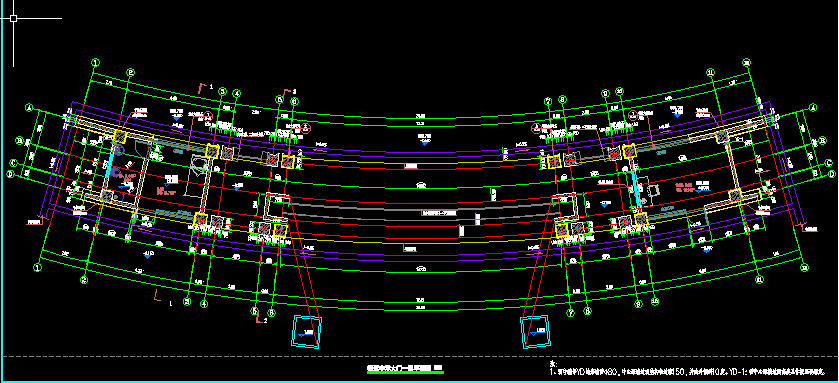Select row axis bubble B on left side
This screenshot has height=383, width=839.
coord(20,141)
